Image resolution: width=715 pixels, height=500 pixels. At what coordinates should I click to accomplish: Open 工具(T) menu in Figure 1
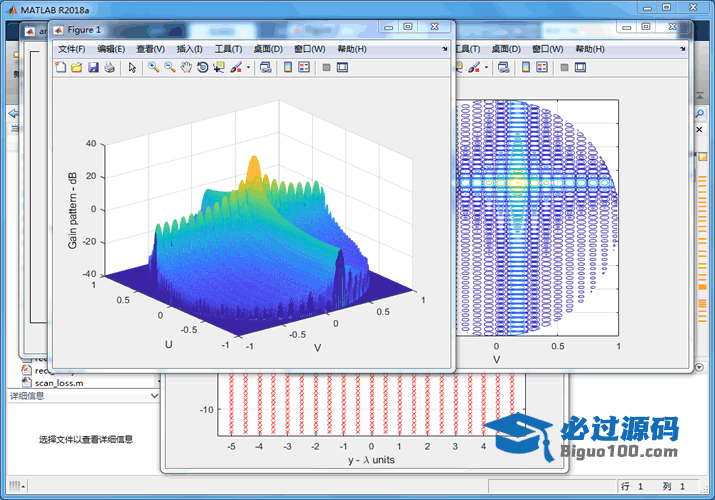[x=228, y=49]
